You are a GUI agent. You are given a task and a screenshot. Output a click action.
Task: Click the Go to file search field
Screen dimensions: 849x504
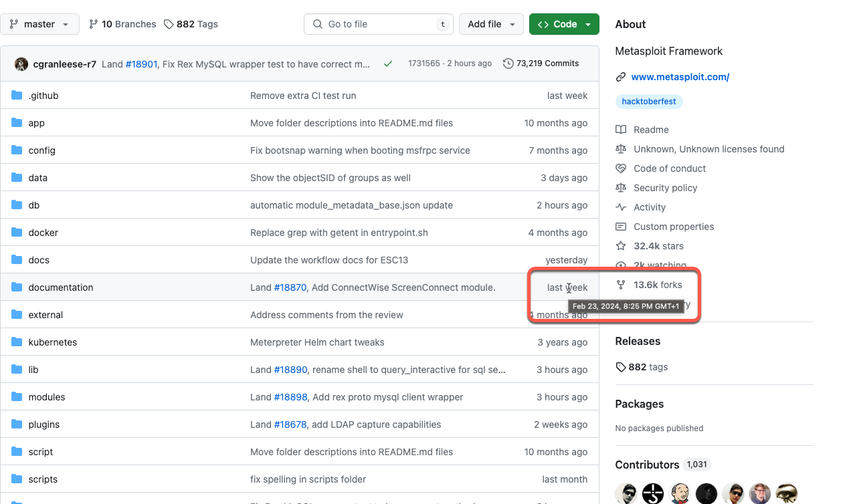click(x=379, y=23)
